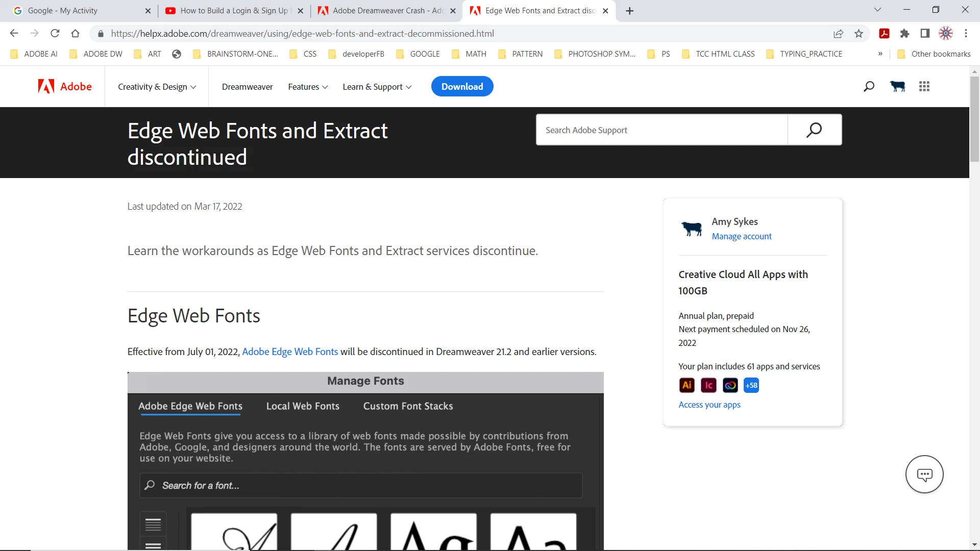This screenshot has height=551, width=980.
Task: Click the Illustrator app icon in plan card
Action: click(687, 385)
